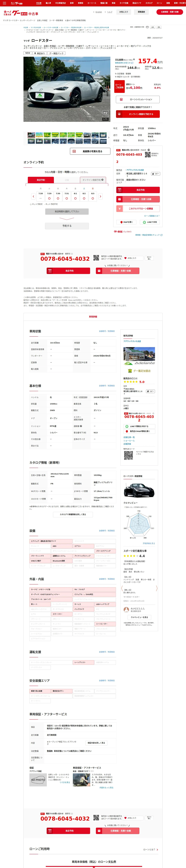The height and width of the screenshot is (868, 186).
Task: Open タイヤ交換 navigation item
Action: (x=124, y=3)
